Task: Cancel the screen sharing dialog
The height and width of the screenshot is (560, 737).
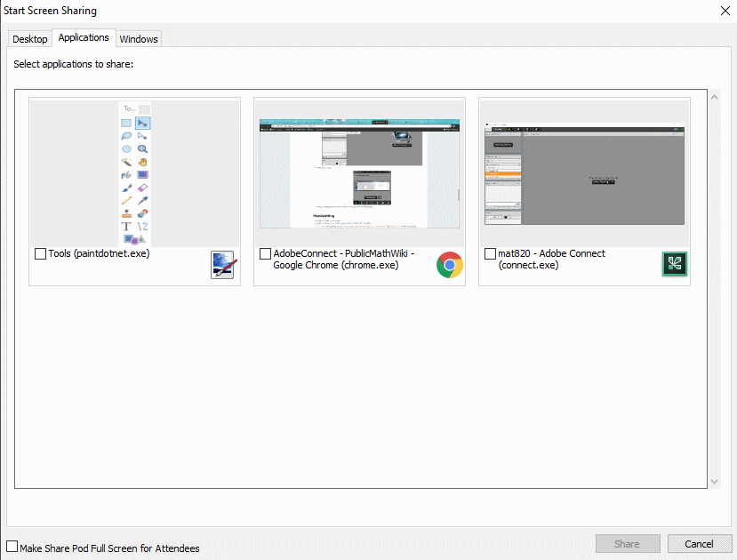Action: click(x=699, y=544)
